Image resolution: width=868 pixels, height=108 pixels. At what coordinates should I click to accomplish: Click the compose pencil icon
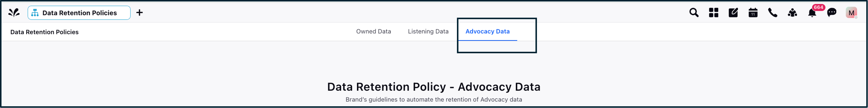click(x=733, y=13)
